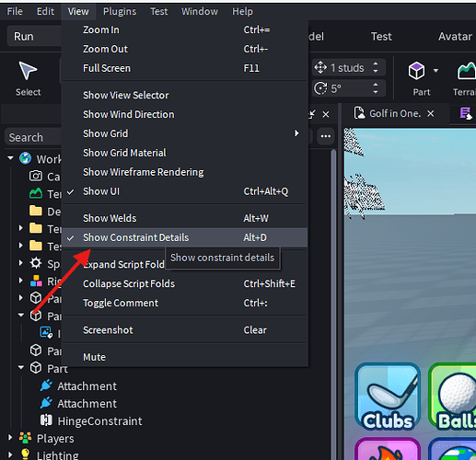Collapse the Workspace tree node
Image resolution: width=476 pixels, height=460 pixels.
point(10,158)
